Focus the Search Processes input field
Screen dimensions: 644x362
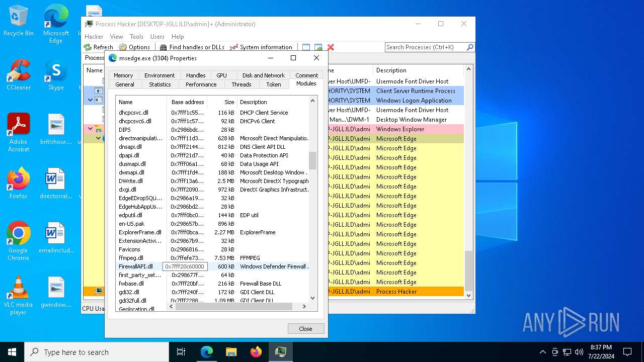tap(426, 47)
